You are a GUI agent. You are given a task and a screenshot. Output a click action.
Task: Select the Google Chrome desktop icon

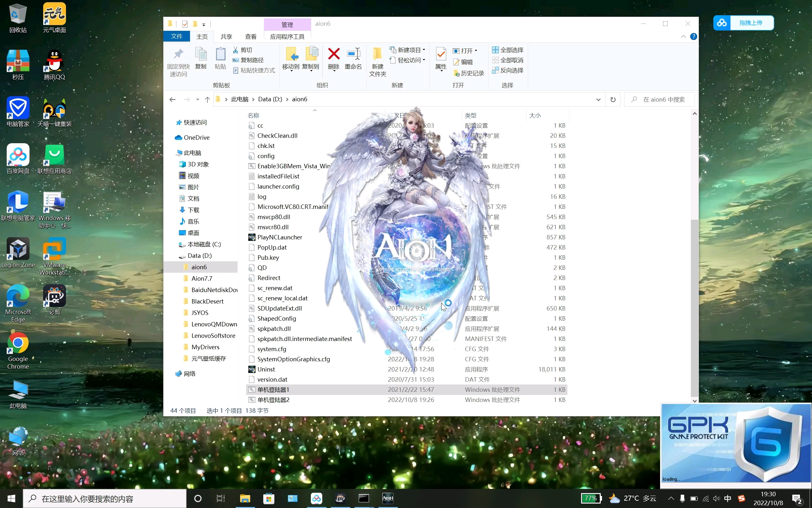tap(18, 351)
